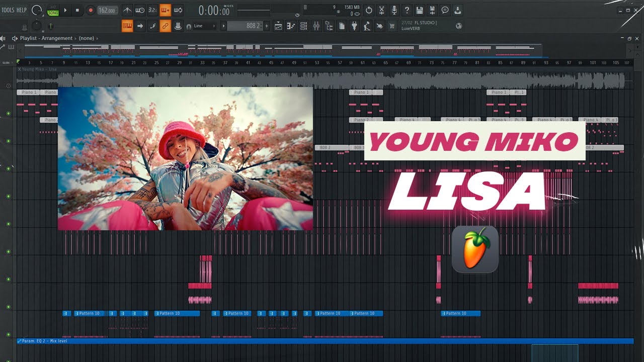The image size is (644, 362).
Task: Toggle the loop recording icon
Action: 178,10
